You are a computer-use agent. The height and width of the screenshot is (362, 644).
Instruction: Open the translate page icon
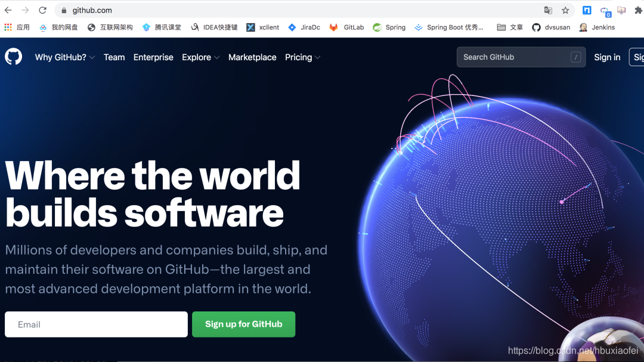549,10
